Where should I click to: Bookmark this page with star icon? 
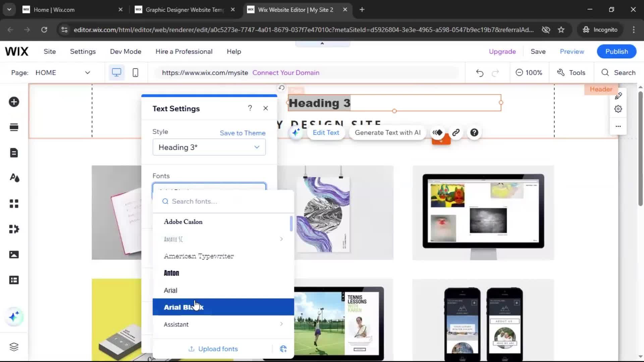561,30
